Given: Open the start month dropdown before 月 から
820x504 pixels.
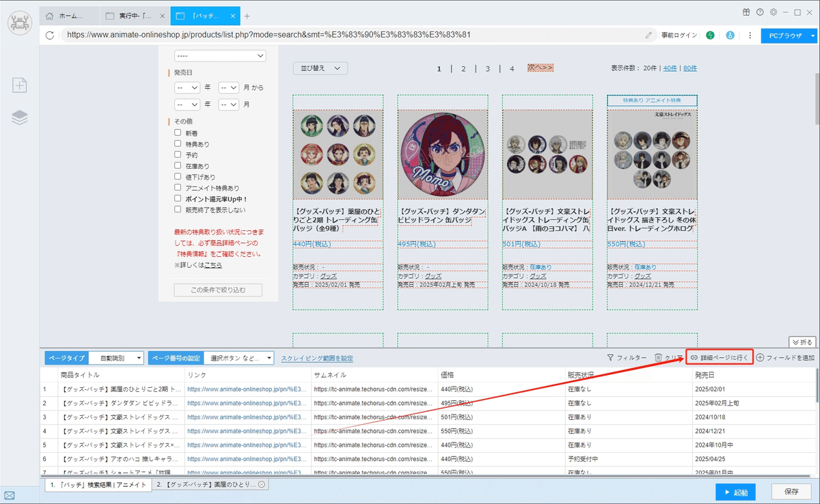Looking at the screenshot, I should [228, 87].
